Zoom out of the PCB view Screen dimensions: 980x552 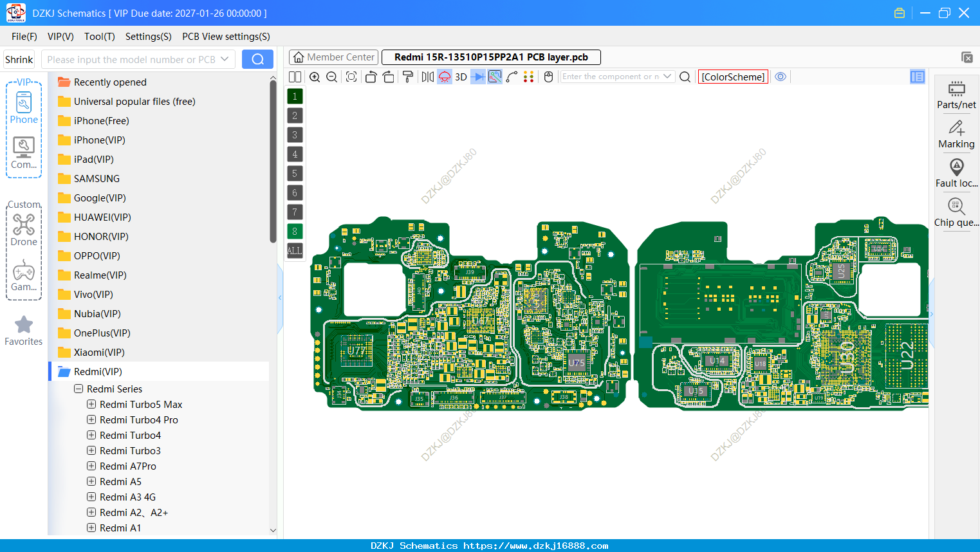[x=332, y=77]
